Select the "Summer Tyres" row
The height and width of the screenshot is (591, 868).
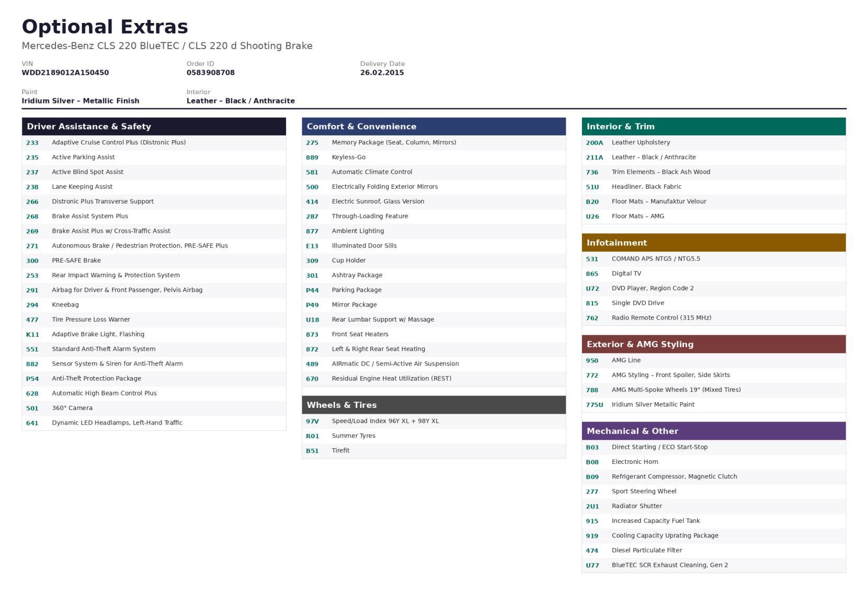coord(433,436)
